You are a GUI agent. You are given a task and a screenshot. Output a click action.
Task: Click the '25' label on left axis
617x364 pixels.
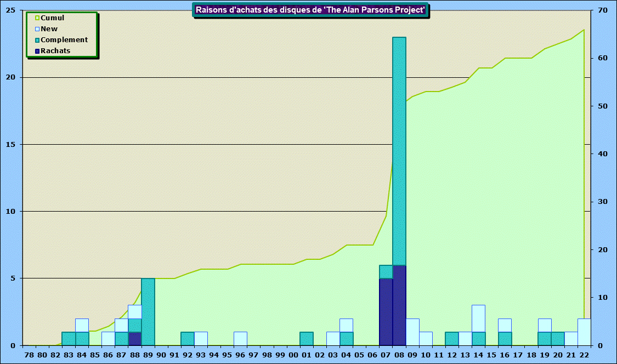(10, 10)
